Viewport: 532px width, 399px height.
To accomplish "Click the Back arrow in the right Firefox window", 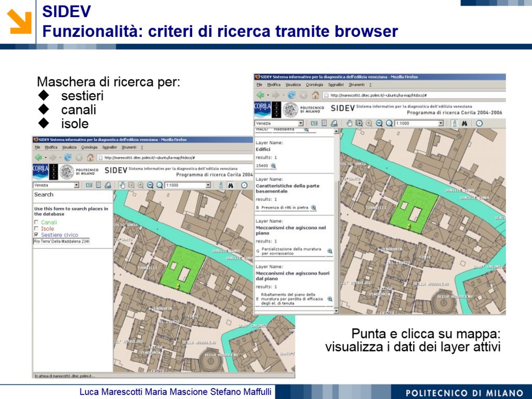I will (x=260, y=95).
